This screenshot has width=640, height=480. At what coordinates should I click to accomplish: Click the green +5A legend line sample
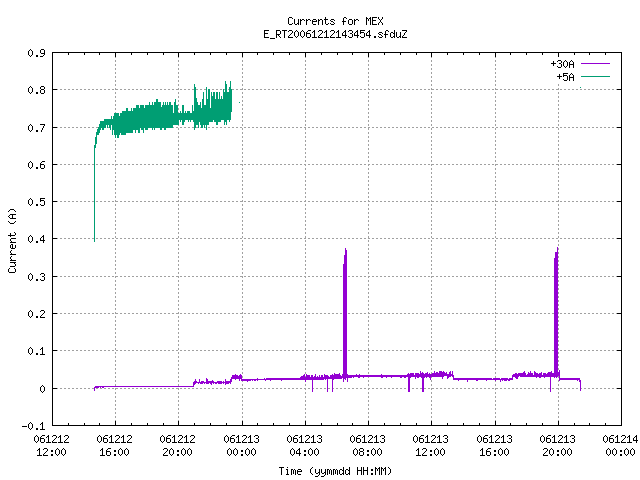click(x=596, y=76)
